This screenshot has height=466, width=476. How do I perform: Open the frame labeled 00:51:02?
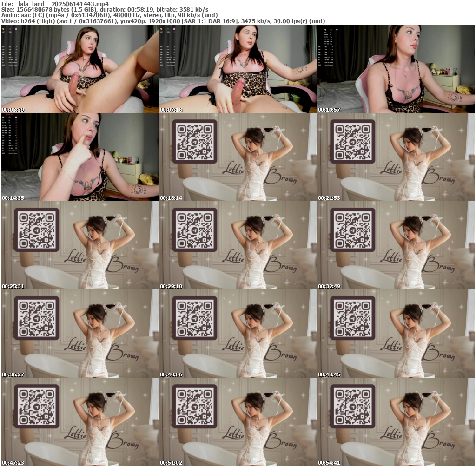tap(238, 422)
